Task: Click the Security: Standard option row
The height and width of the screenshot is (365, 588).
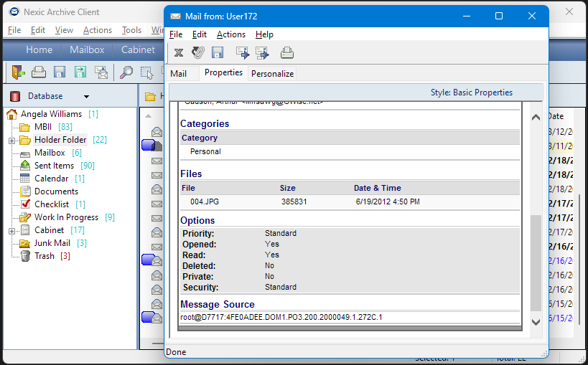Action: (350, 288)
